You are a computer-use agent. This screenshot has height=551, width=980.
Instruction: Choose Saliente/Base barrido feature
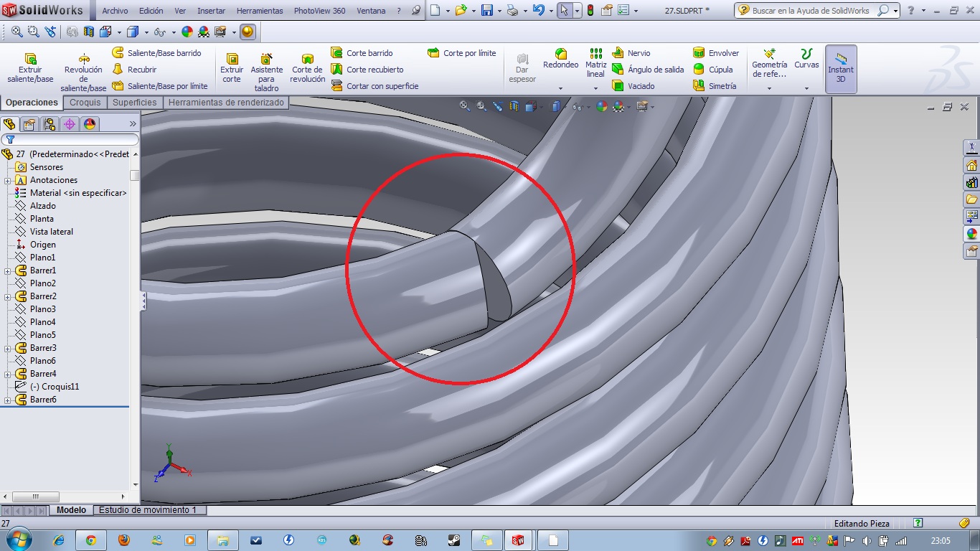157,53
